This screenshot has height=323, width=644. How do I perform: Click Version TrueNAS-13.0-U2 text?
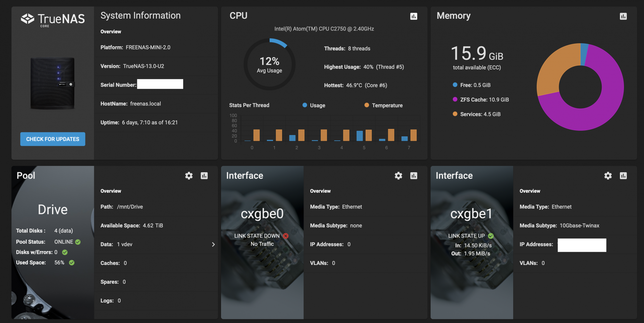click(x=132, y=66)
